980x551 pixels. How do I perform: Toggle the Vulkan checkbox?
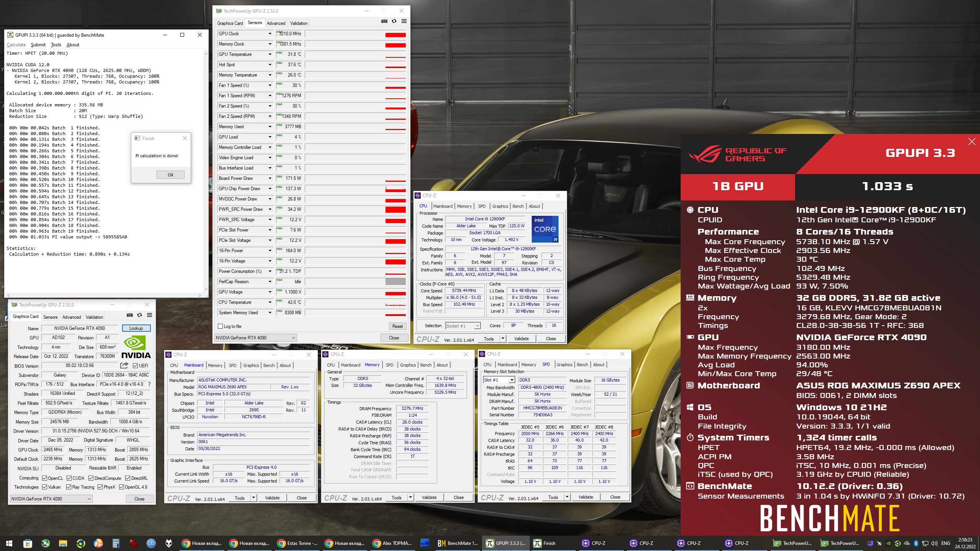pyautogui.click(x=45, y=487)
